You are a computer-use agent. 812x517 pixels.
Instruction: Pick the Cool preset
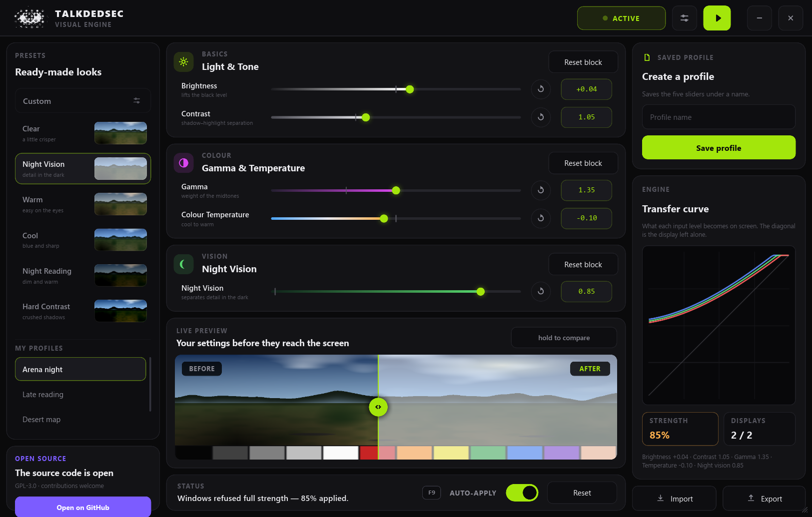tap(83, 240)
